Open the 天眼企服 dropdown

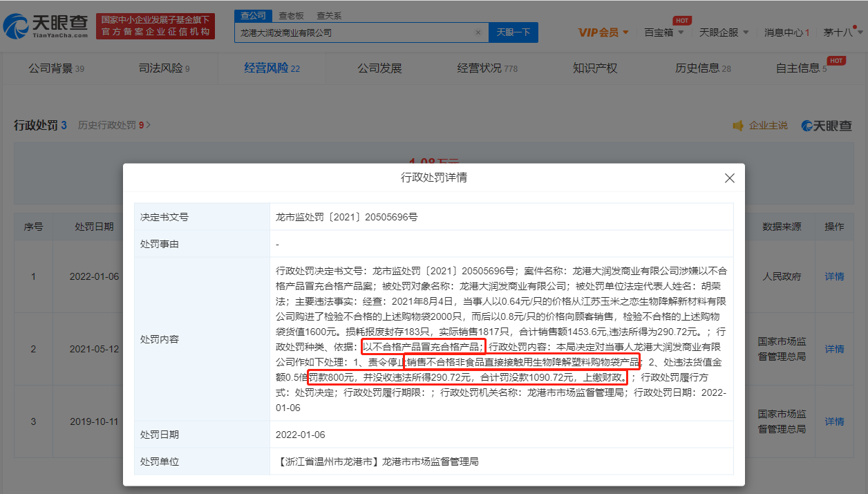724,32
